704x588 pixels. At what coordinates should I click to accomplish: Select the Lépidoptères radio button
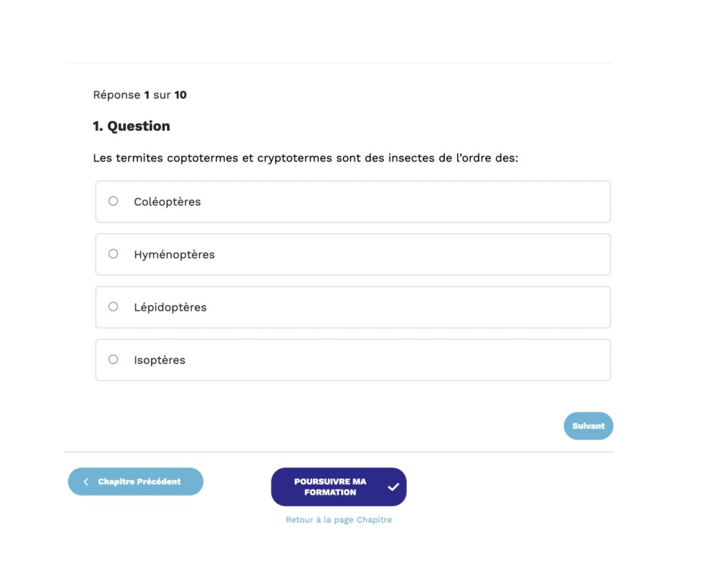point(113,307)
